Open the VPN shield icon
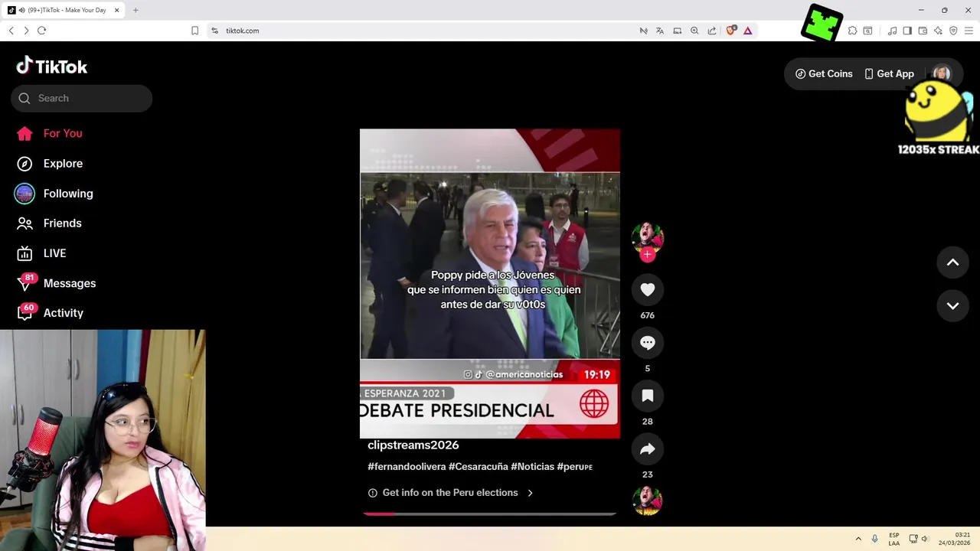980x551 pixels. point(953,31)
